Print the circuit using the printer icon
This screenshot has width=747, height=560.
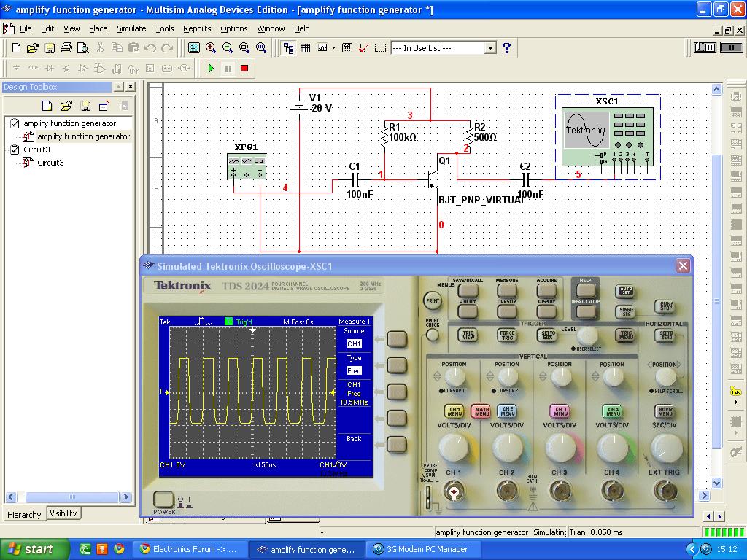coord(66,48)
